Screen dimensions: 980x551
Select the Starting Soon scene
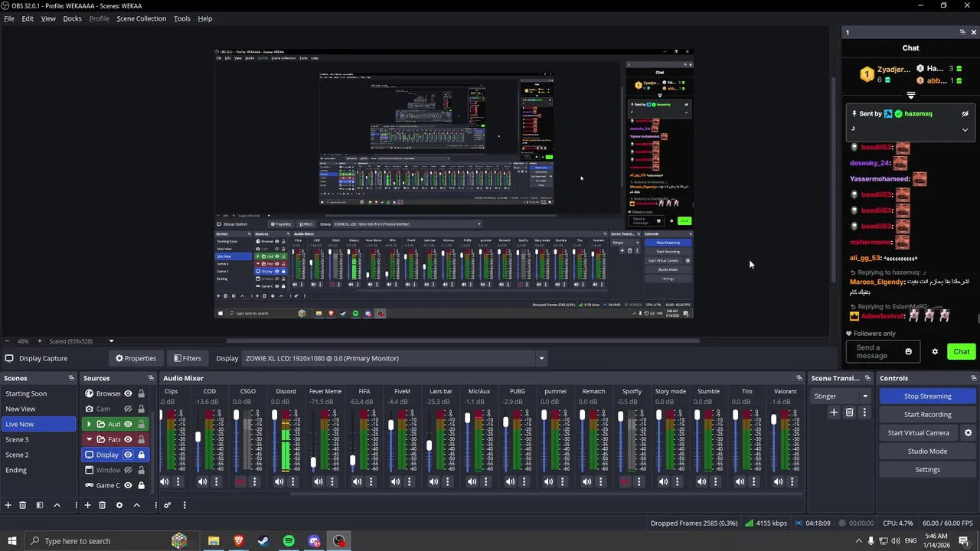38,393
